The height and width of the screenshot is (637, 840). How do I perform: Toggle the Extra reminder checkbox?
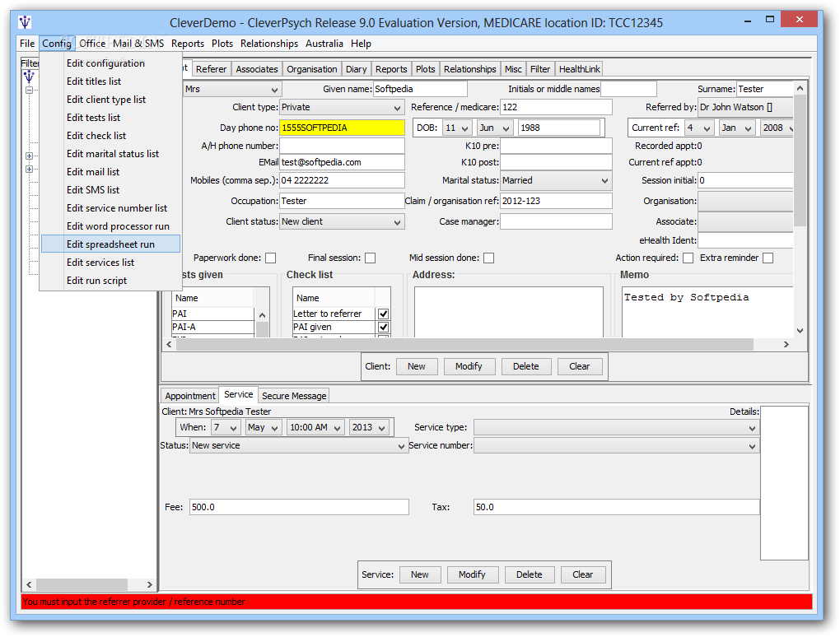point(768,258)
